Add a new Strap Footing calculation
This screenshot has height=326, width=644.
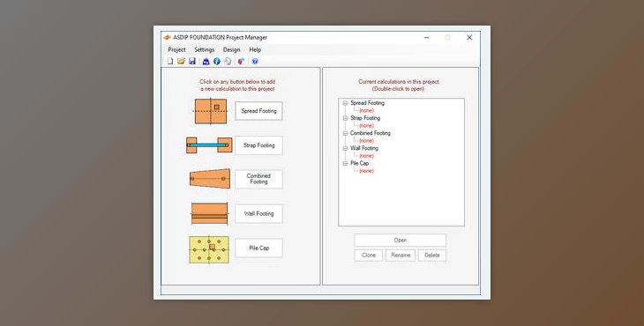(x=258, y=145)
